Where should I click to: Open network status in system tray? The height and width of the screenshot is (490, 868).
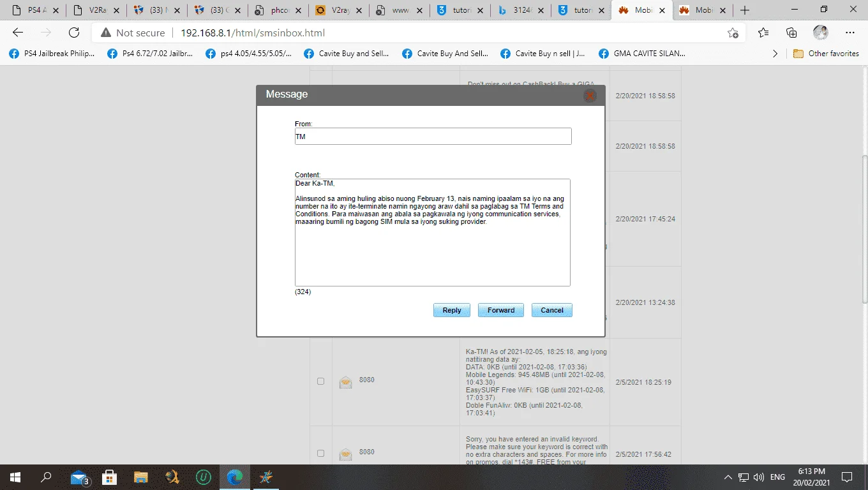click(744, 477)
